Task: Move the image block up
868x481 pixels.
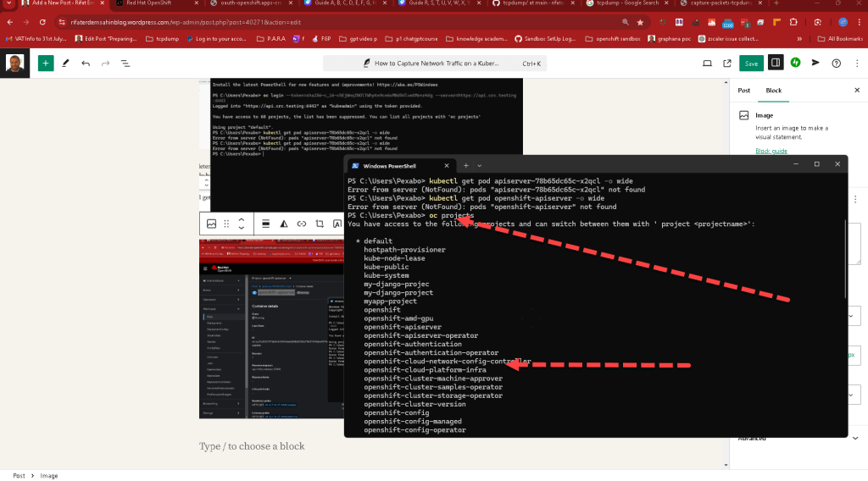Action: pos(242,219)
